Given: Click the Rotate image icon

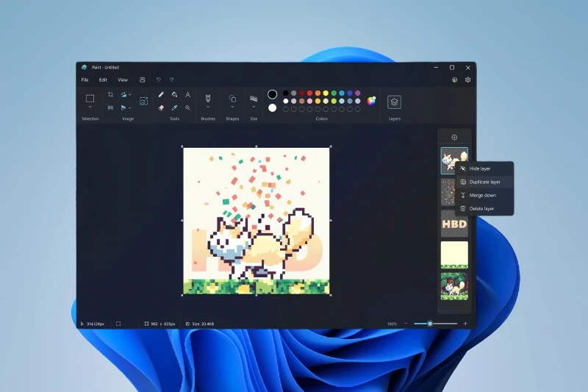Looking at the screenshot, I should [x=123, y=95].
